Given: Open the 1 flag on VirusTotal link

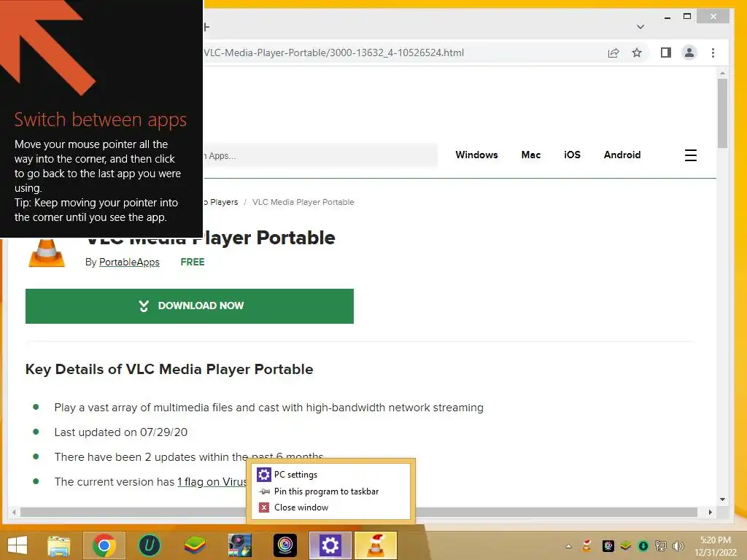Looking at the screenshot, I should [x=212, y=481].
